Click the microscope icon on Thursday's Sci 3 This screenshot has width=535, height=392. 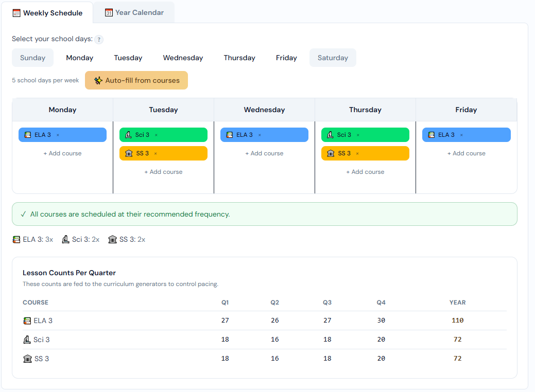click(x=330, y=135)
